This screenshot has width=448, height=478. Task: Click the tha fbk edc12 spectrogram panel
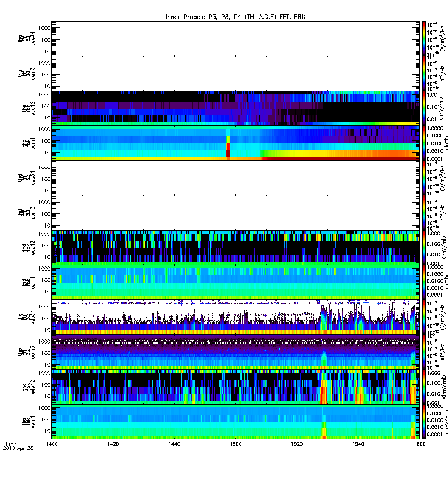(235, 108)
